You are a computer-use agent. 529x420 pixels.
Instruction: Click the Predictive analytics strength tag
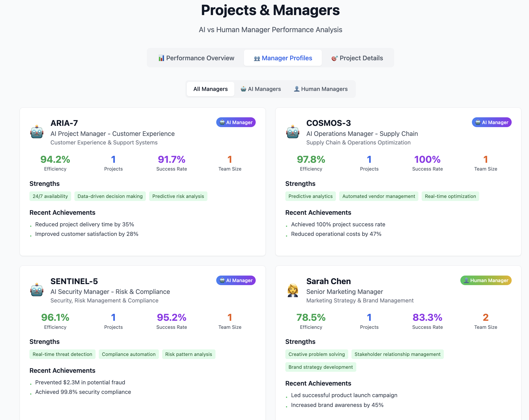311,196
